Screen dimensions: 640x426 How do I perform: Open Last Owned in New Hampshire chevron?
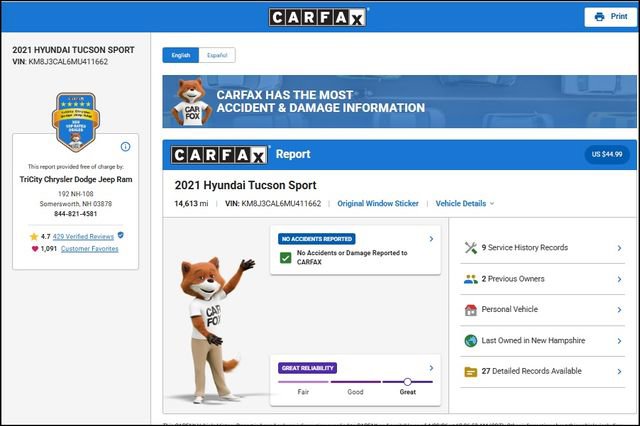[619, 341]
